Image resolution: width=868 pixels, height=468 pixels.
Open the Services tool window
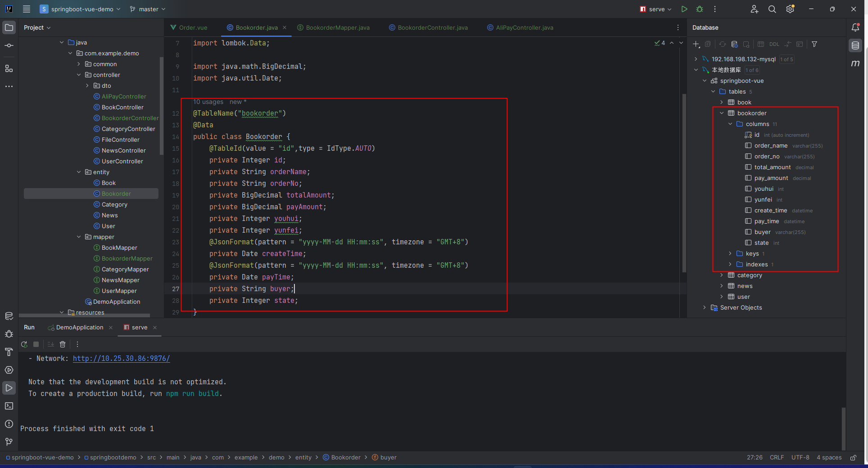[9, 370]
